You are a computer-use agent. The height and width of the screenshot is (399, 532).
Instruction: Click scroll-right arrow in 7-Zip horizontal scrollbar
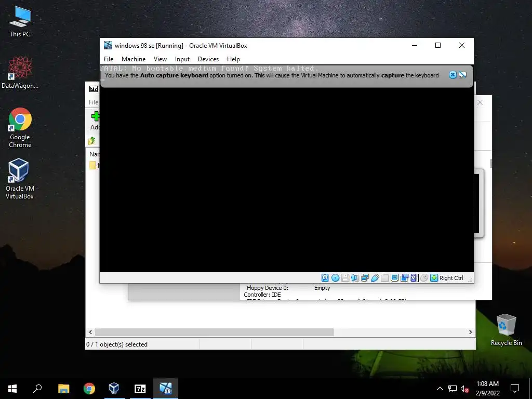click(x=471, y=332)
